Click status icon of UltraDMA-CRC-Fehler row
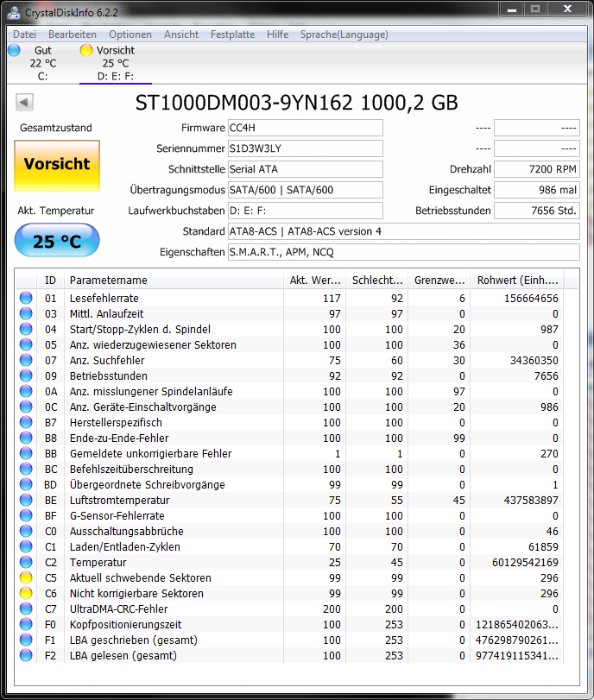This screenshot has height=700, width=594. click(x=26, y=609)
